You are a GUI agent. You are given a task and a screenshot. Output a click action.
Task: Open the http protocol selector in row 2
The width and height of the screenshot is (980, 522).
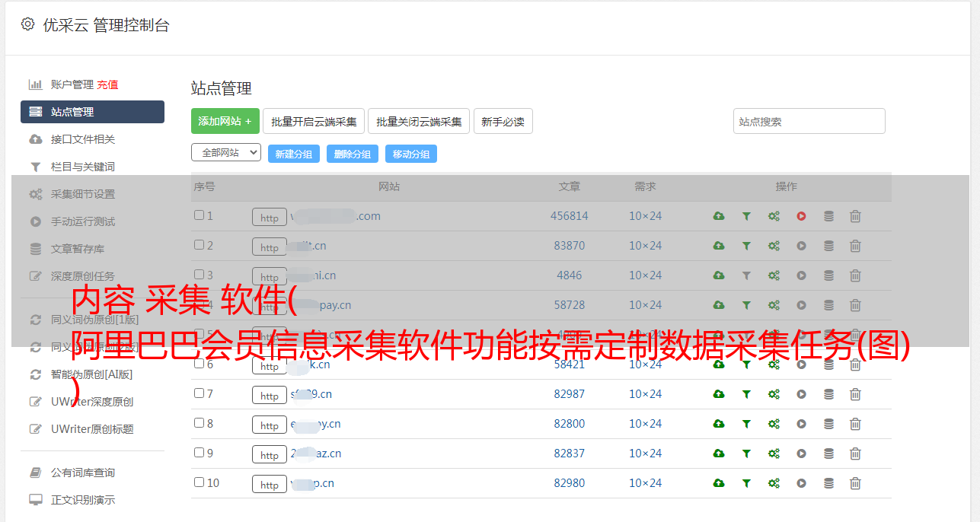coord(270,247)
